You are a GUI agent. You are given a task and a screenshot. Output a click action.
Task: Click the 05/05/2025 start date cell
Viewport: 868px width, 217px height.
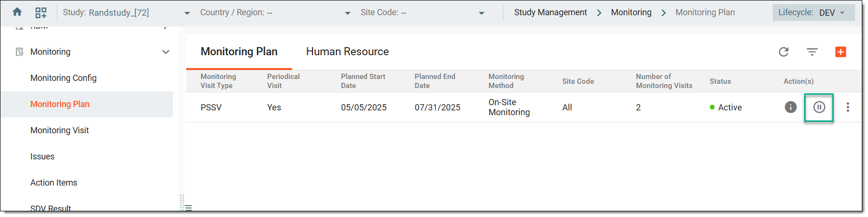[364, 108]
